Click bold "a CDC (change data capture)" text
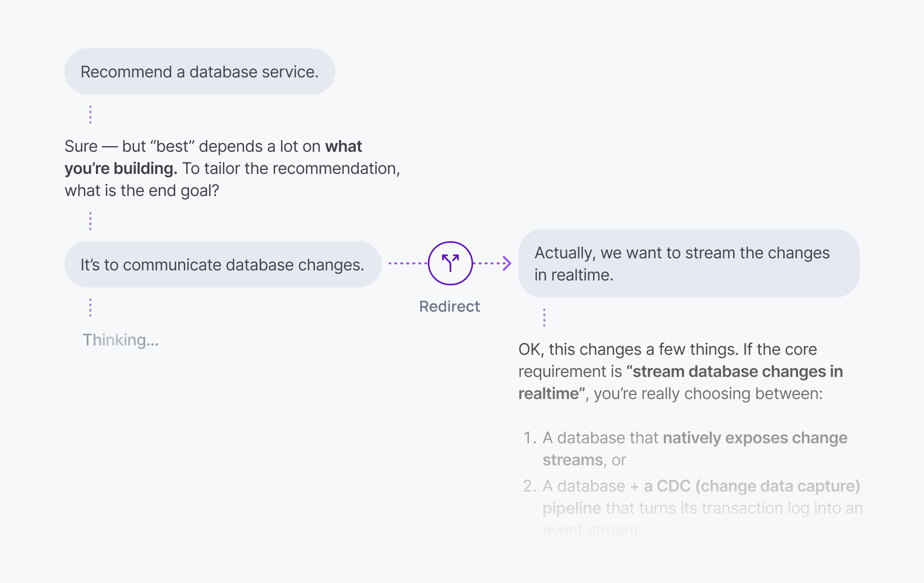Viewport: 924px width, 583px height. click(752, 486)
